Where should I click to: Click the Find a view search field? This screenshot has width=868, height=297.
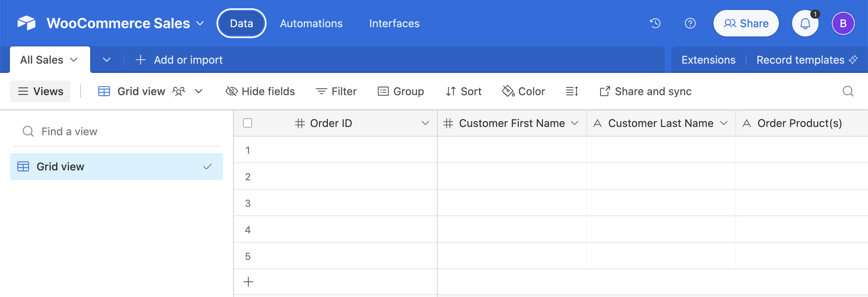pyautogui.click(x=116, y=131)
